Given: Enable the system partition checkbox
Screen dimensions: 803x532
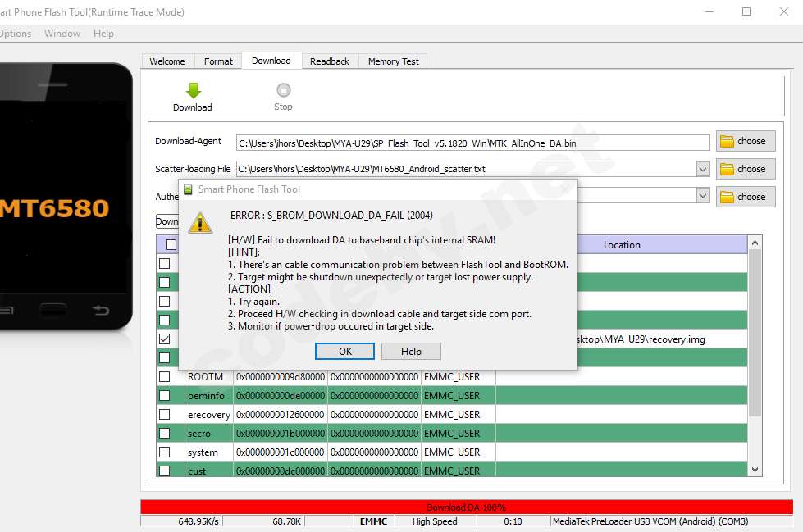Looking at the screenshot, I should click(x=165, y=452).
